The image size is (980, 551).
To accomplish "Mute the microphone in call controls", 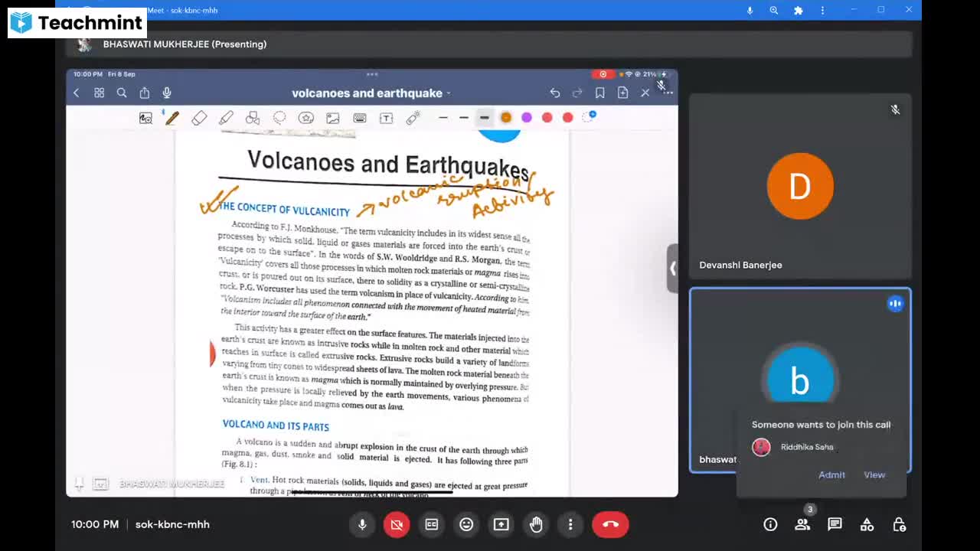I will click(x=362, y=524).
